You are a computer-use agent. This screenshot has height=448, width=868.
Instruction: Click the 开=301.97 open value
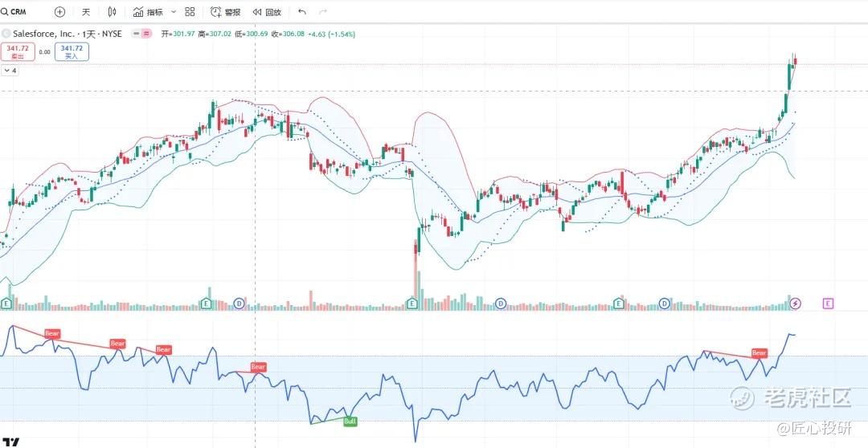tap(178, 35)
